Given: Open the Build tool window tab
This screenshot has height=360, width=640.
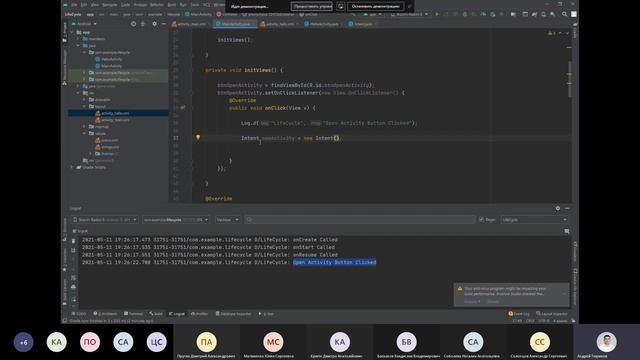Looking at the screenshot, I should (156, 313).
